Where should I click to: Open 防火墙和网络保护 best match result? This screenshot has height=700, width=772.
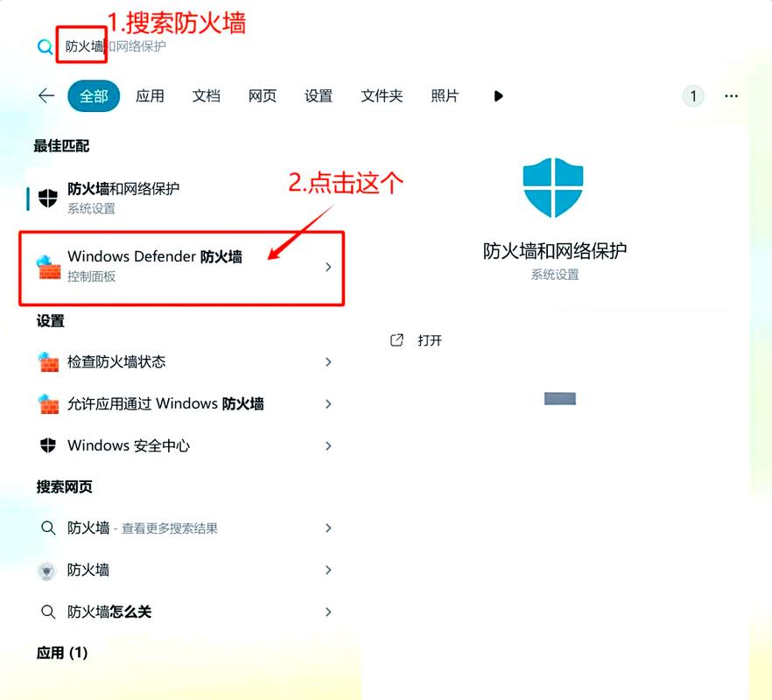(x=183, y=199)
